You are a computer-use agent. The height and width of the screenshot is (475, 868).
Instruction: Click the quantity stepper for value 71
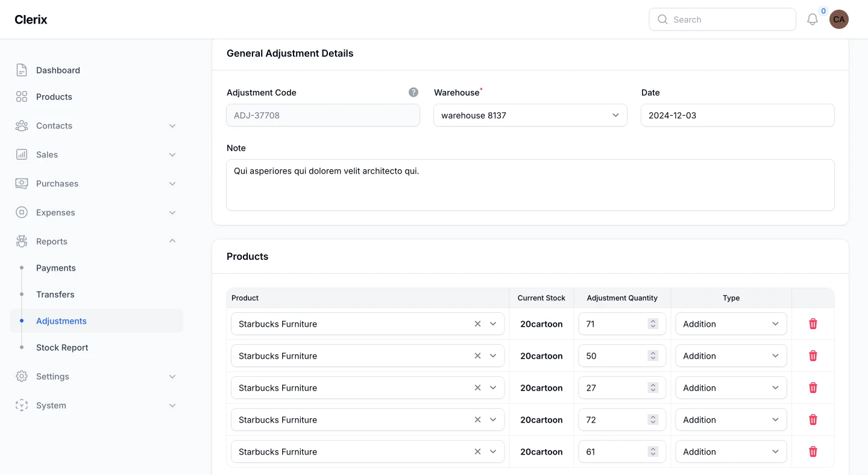coord(653,324)
